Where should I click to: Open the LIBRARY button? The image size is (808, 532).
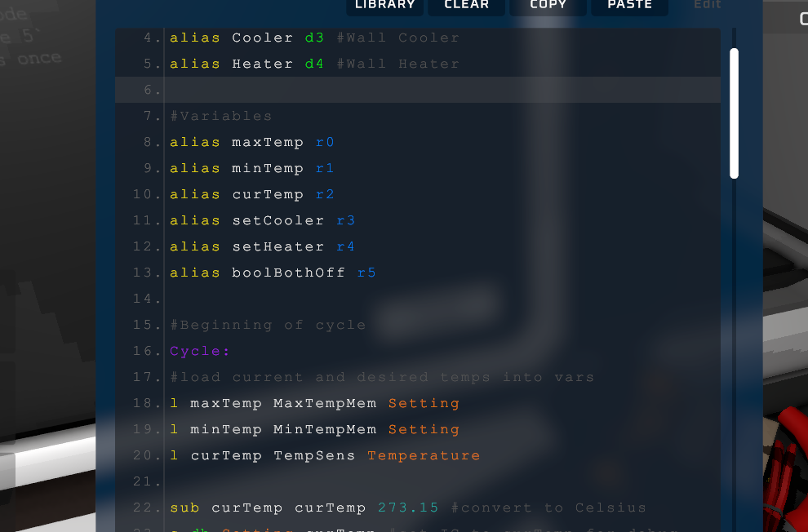(385, 6)
